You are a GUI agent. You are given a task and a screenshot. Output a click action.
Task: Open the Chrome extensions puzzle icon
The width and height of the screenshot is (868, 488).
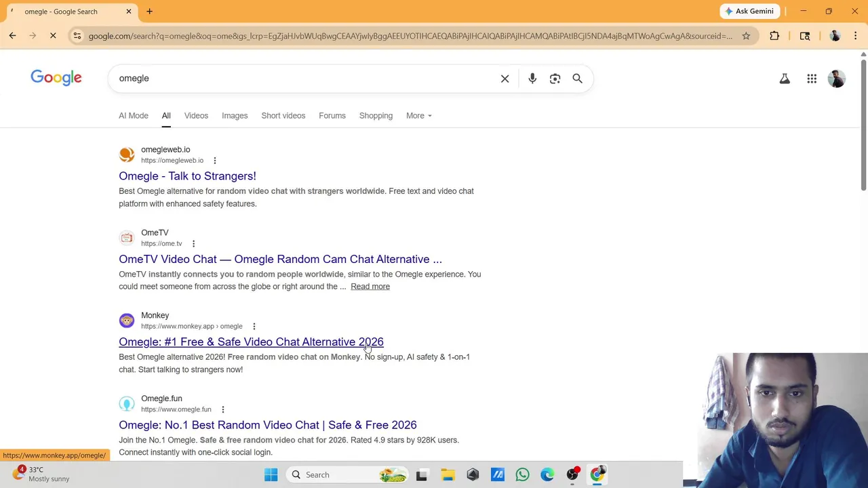(x=774, y=36)
